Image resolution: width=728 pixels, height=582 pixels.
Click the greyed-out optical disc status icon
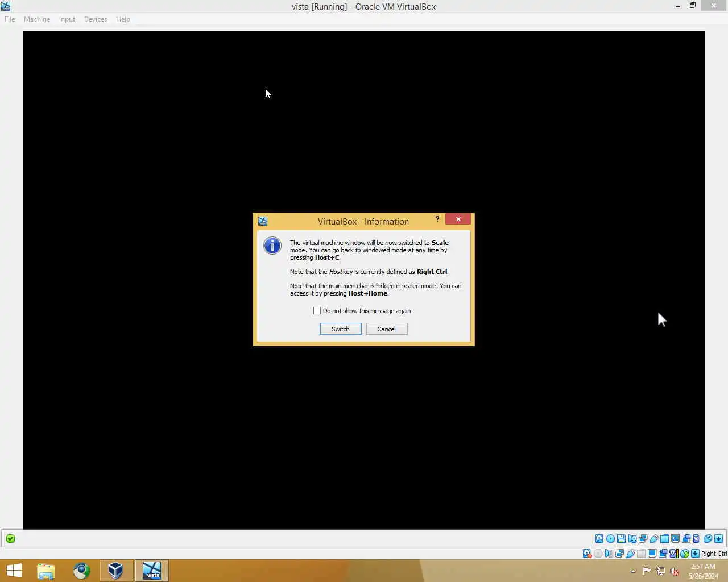(598, 554)
